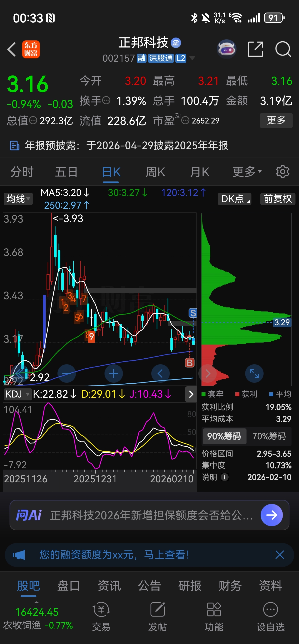Expand KDJ panel chevron
This screenshot has width=299, height=644.
point(191,394)
